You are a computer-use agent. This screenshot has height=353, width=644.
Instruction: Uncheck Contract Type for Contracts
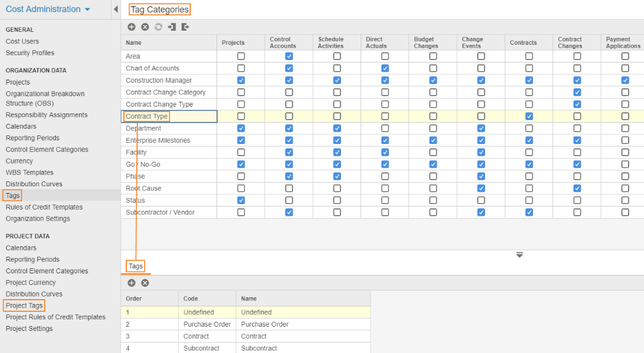click(x=529, y=116)
